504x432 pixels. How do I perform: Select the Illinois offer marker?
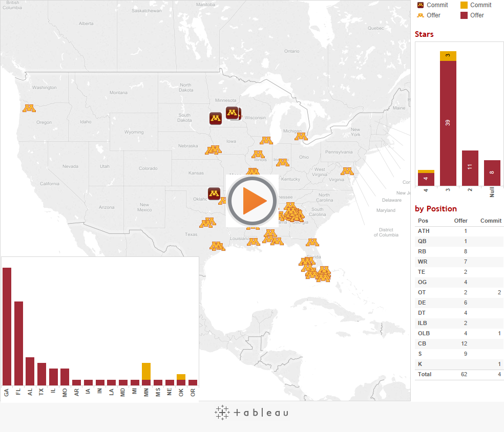tap(258, 154)
